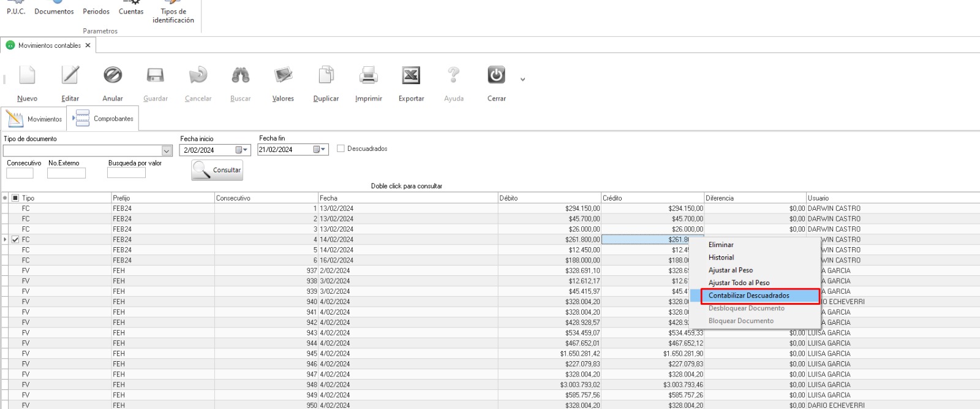This screenshot has height=409, width=980.
Task: Click the Duplicar icon
Action: [x=326, y=75]
